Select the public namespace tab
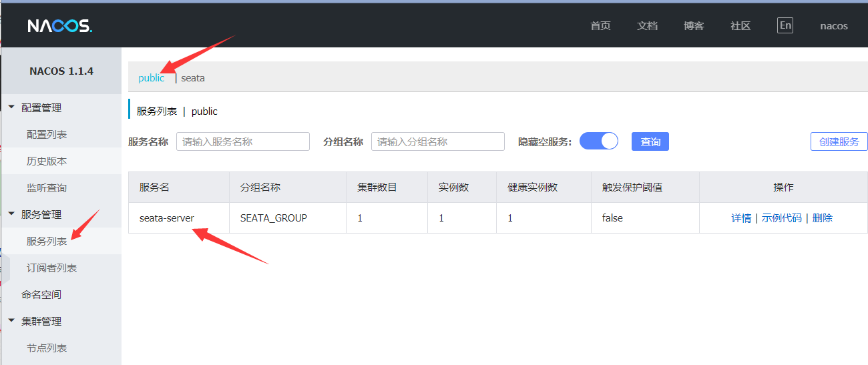The width and height of the screenshot is (868, 365). click(151, 77)
